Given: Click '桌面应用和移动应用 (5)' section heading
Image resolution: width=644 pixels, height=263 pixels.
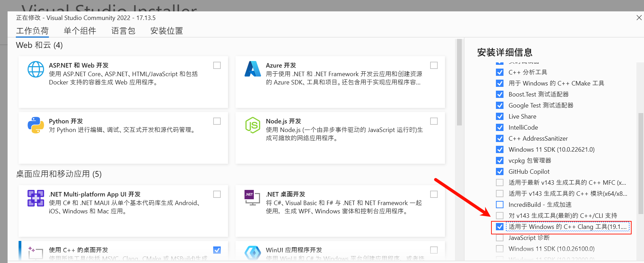Looking at the screenshot, I should pyautogui.click(x=59, y=174).
